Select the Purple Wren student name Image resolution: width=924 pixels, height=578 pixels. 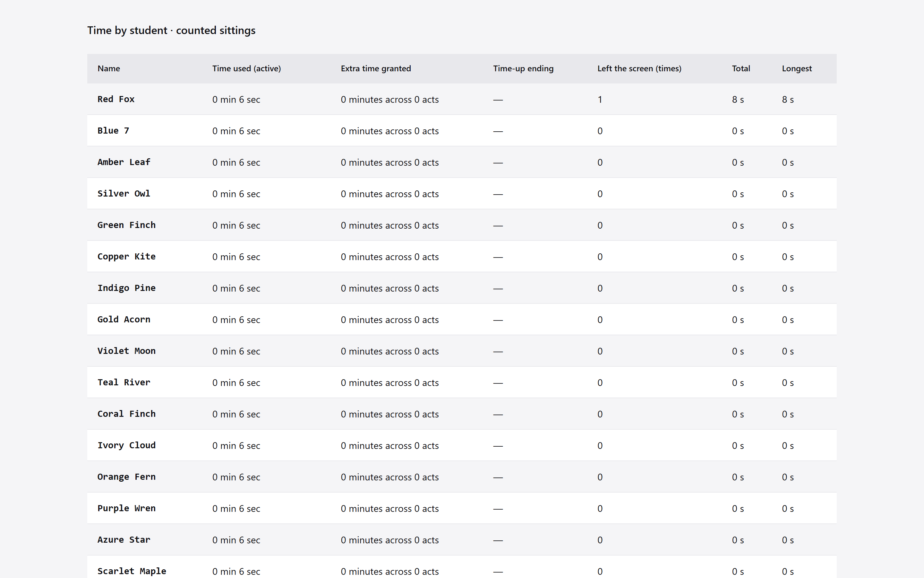click(127, 508)
